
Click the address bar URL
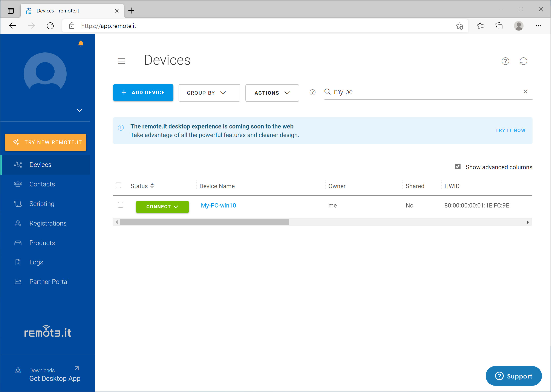[109, 26]
